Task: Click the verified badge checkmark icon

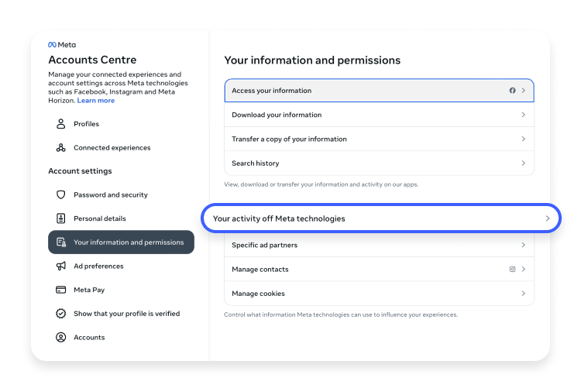Action: coord(60,314)
